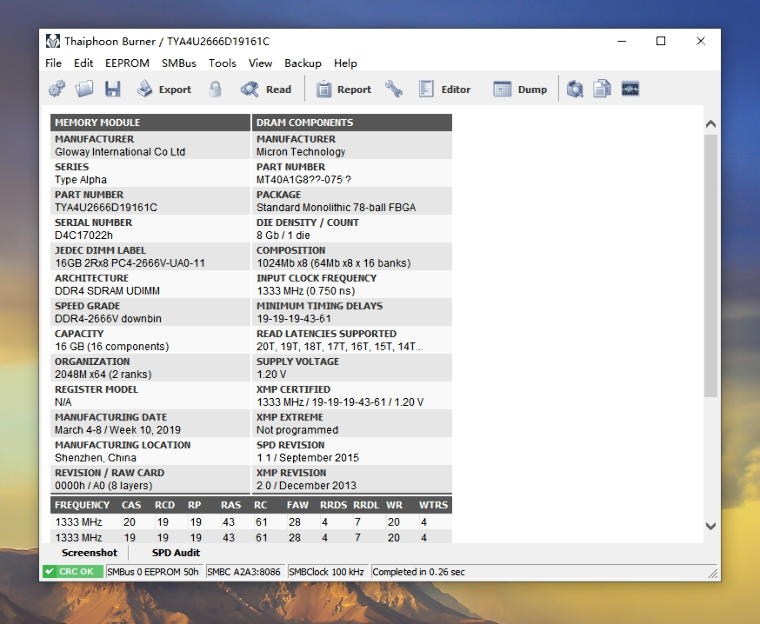Click the Dump toolbar button
The width and height of the screenshot is (760, 624).
click(520, 89)
